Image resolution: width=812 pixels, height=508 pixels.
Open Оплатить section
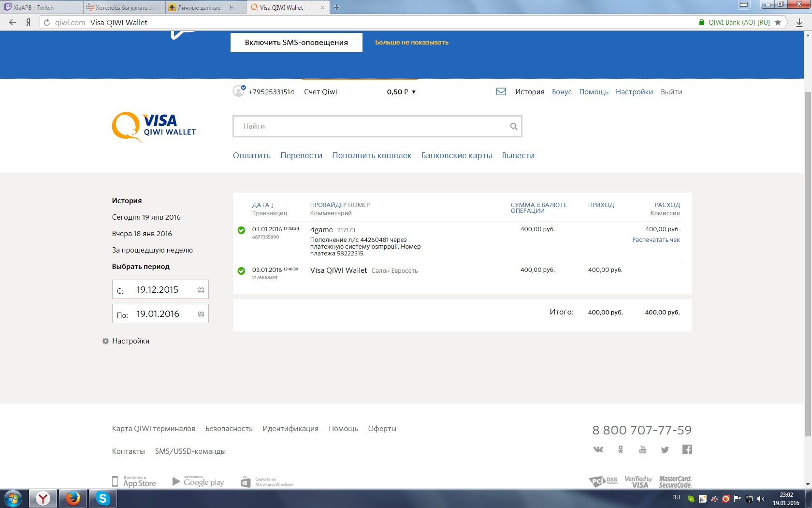(252, 155)
